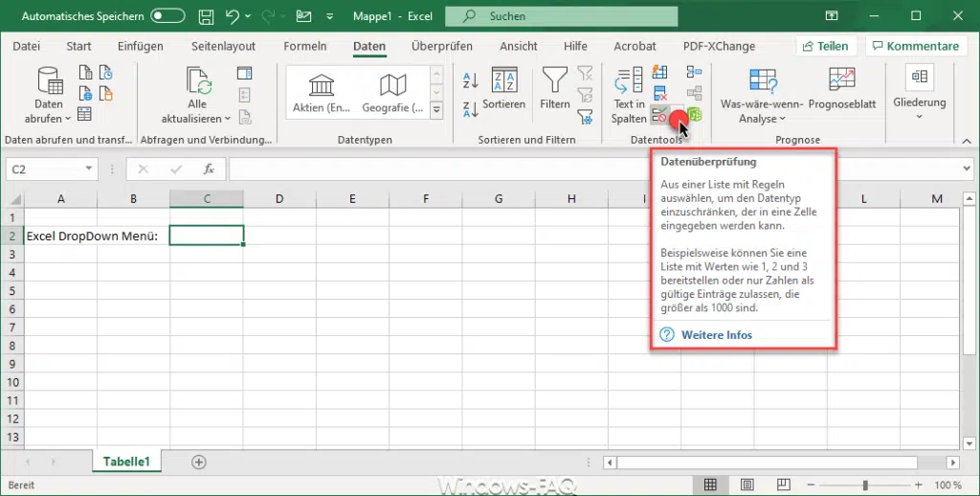
Task: Expand the Name Box dropdown arrow
Action: (89, 169)
